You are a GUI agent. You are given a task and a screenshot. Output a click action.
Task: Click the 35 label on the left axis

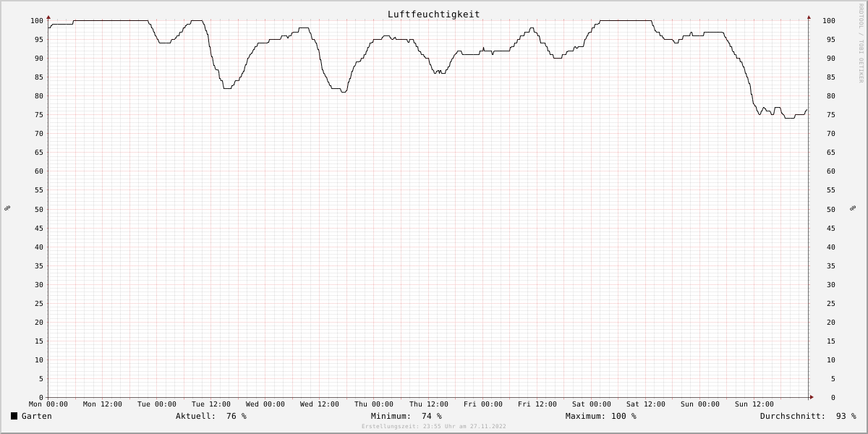coord(39,265)
